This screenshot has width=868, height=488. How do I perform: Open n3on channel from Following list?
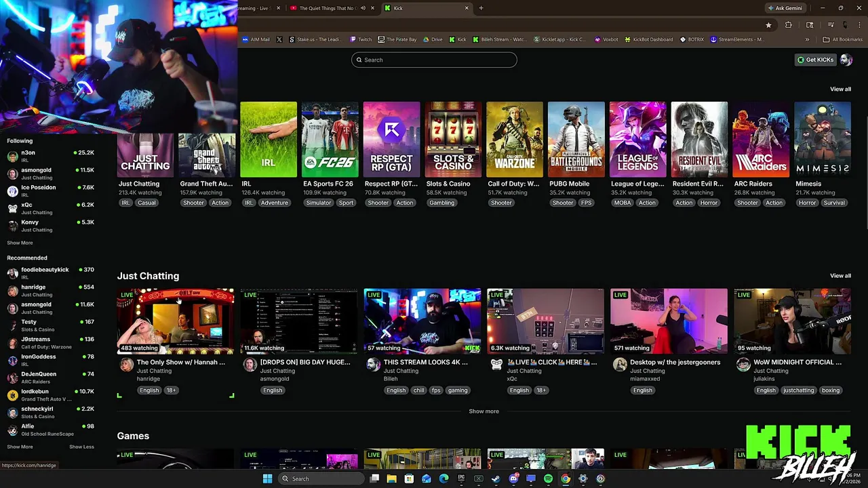(x=50, y=157)
